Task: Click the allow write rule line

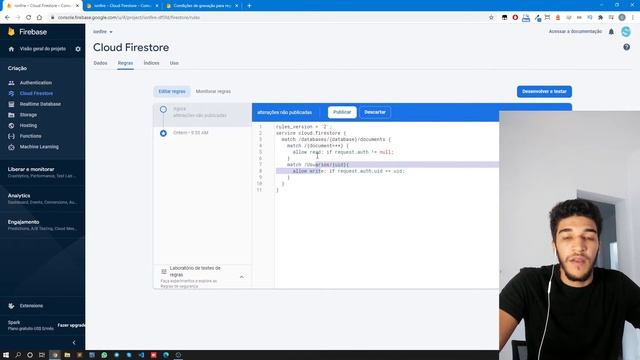Action: (x=348, y=171)
